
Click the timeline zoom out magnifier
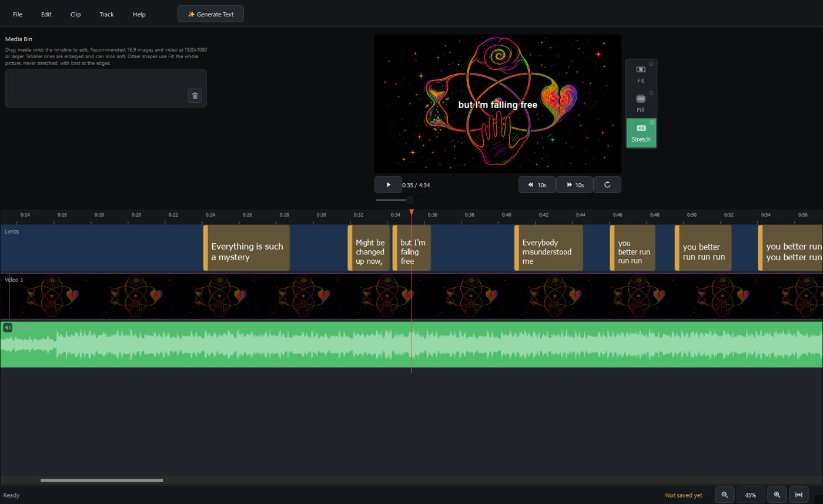[724, 495]
